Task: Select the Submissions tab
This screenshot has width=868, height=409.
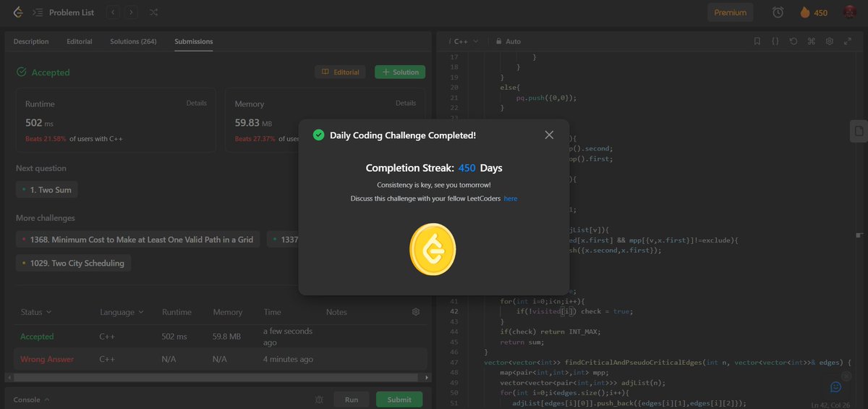Action: click(195, 41)
